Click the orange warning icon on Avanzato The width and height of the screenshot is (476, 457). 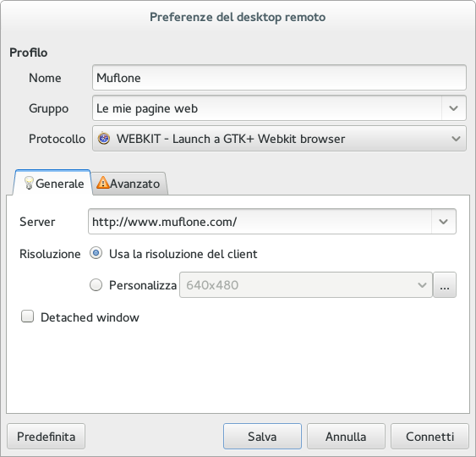102,183
